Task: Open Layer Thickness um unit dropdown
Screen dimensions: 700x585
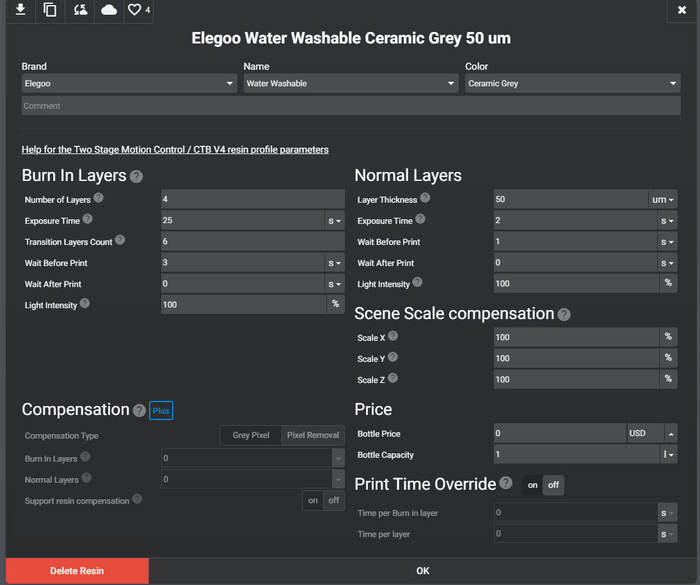Action: [662, 200]
